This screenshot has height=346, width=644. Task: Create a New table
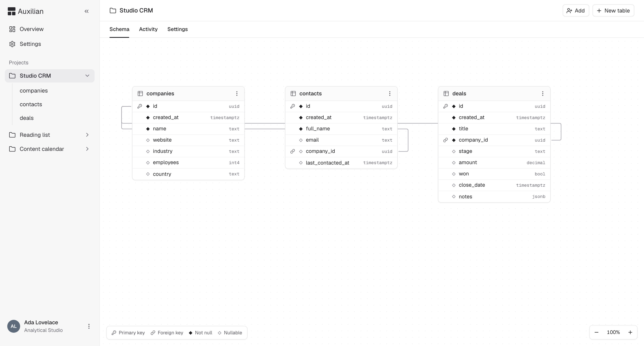pyautogui.click(x=613, y=10)
